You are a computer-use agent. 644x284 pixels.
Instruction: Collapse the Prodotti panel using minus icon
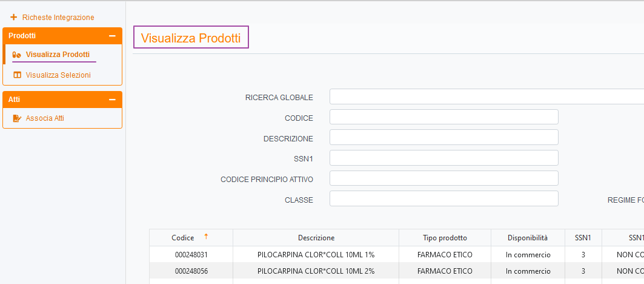pos(112,36)
